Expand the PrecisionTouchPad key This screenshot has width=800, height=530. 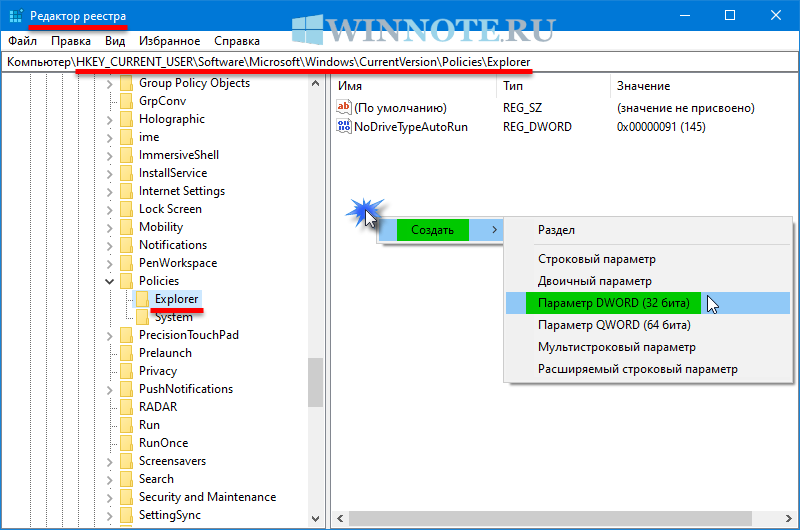(109, 335)
